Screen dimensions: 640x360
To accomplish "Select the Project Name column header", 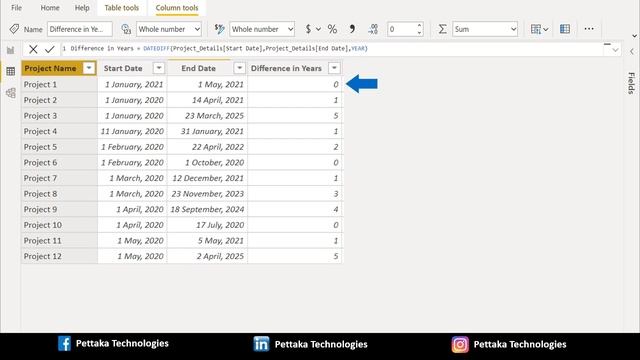I will click(x=50, y=68).
